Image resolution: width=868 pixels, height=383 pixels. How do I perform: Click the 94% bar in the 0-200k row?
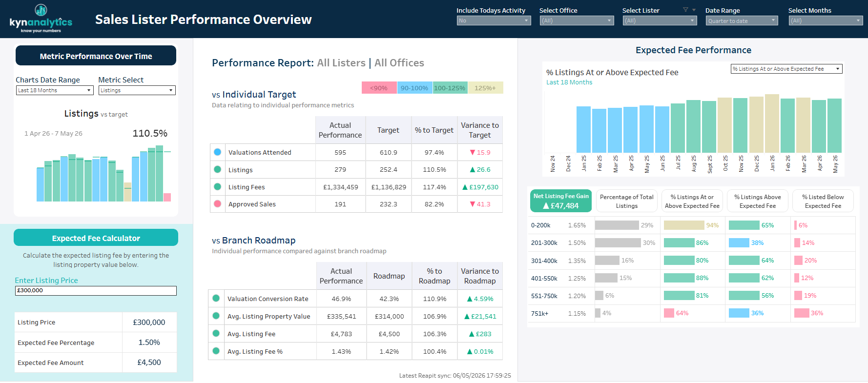684,225
